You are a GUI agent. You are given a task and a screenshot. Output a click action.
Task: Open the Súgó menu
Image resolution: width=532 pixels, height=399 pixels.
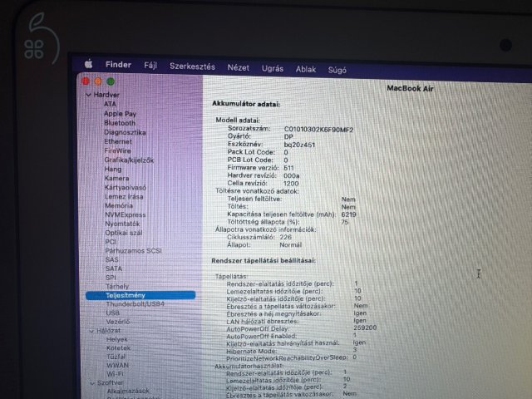click(337, 70)
